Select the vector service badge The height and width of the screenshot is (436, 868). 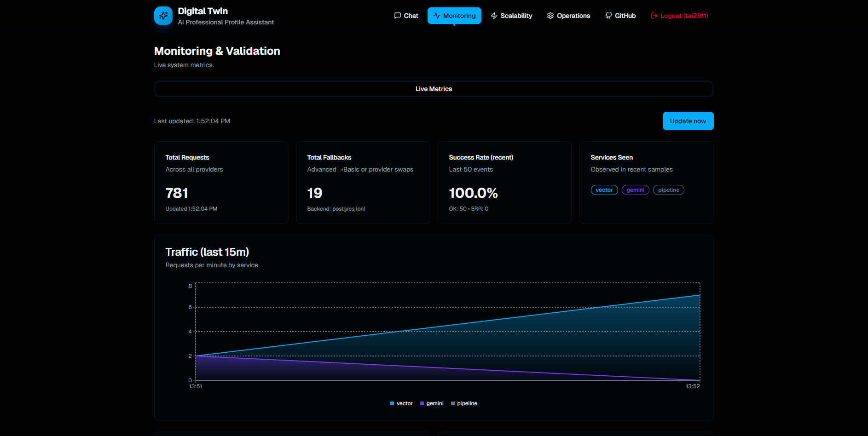pyautogui.click(x=604, y=190)
